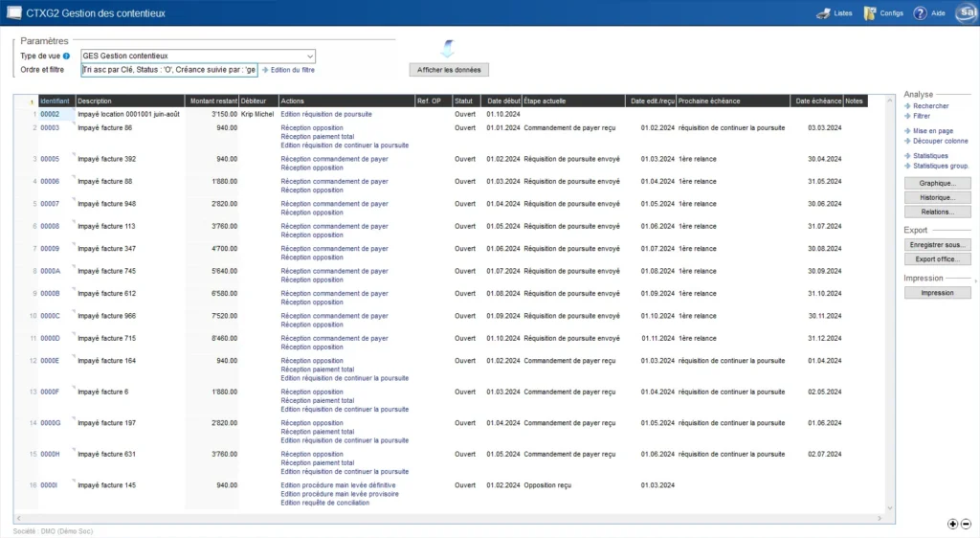Viewport: 980px width, 538px height.
Task: Click the zoom-out minus icon at bottom right
Action: (x=966, y=524)
